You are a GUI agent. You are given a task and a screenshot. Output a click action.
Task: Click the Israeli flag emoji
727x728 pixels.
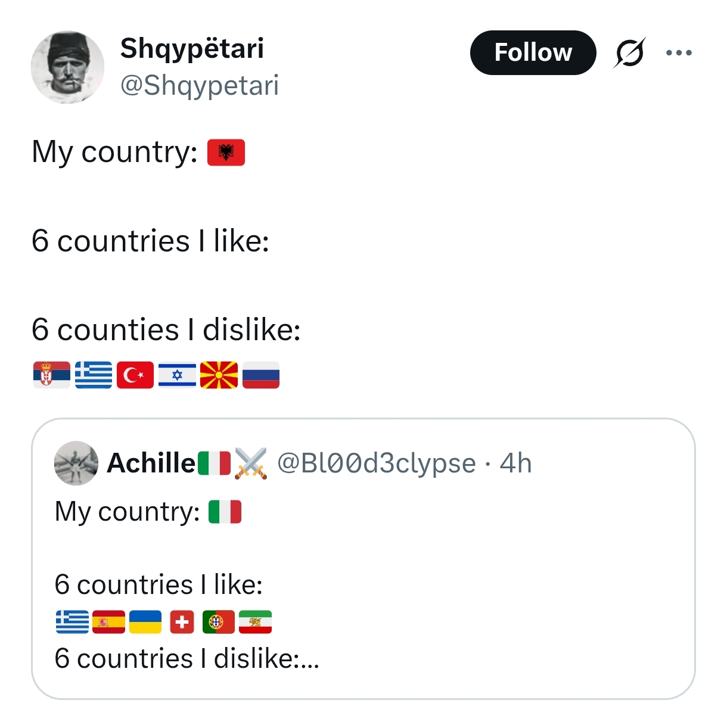point(177,375)
